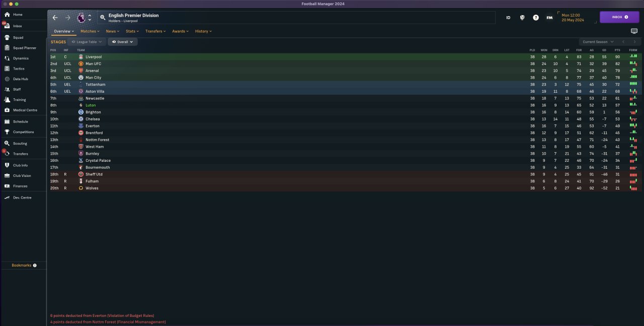The width and height of the screenshot is (644, 326).
Task: Click the purple INBOX continue button
Action: pyautogui.click(x=619, y=17)
